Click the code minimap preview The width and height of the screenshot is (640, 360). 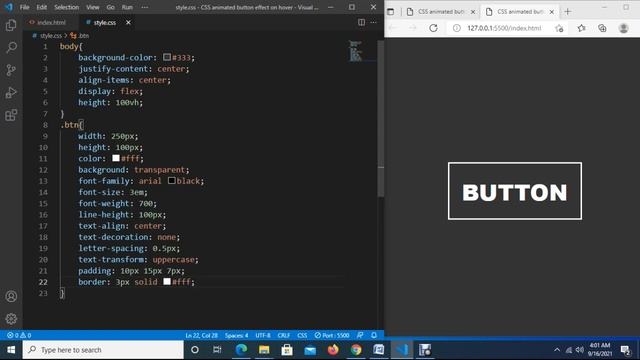click(x=356, y=51)
